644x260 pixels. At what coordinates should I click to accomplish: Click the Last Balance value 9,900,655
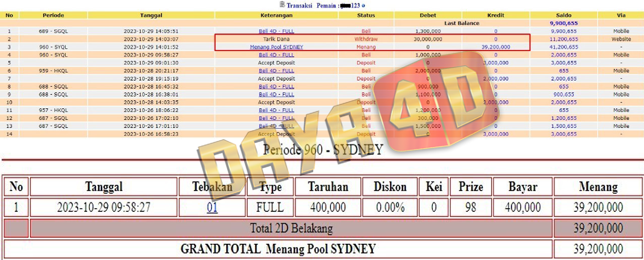(563, 23)
